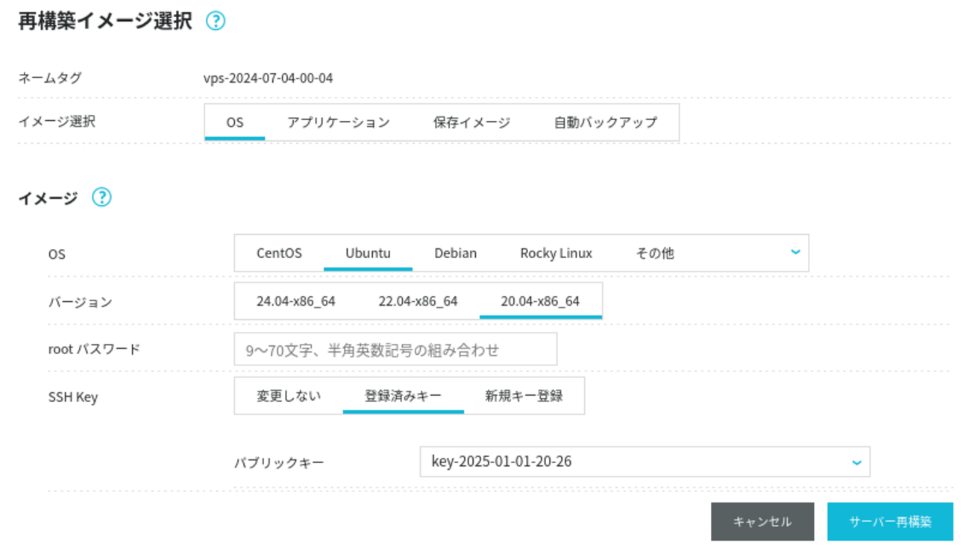Image resolution: width=969 pixels, height=560 pixels.
Task: Select the OS image tab
Action: [235, 122]
